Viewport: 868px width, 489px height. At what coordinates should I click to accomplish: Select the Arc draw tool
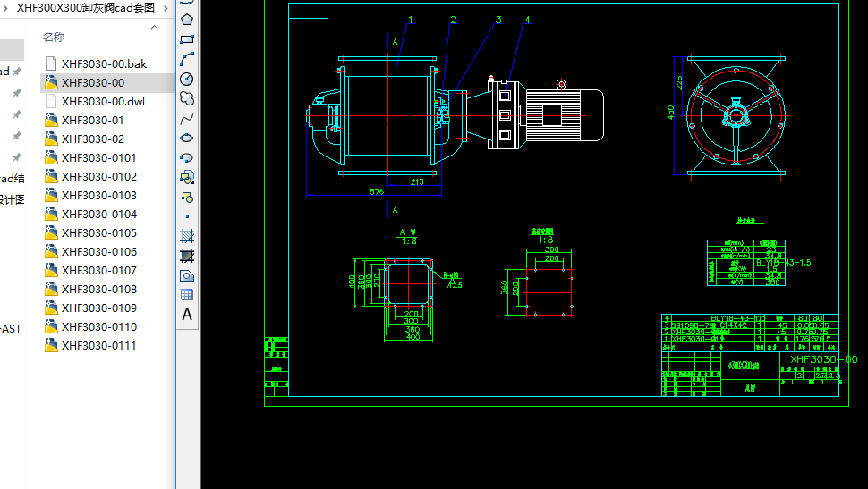pos(187,59)
